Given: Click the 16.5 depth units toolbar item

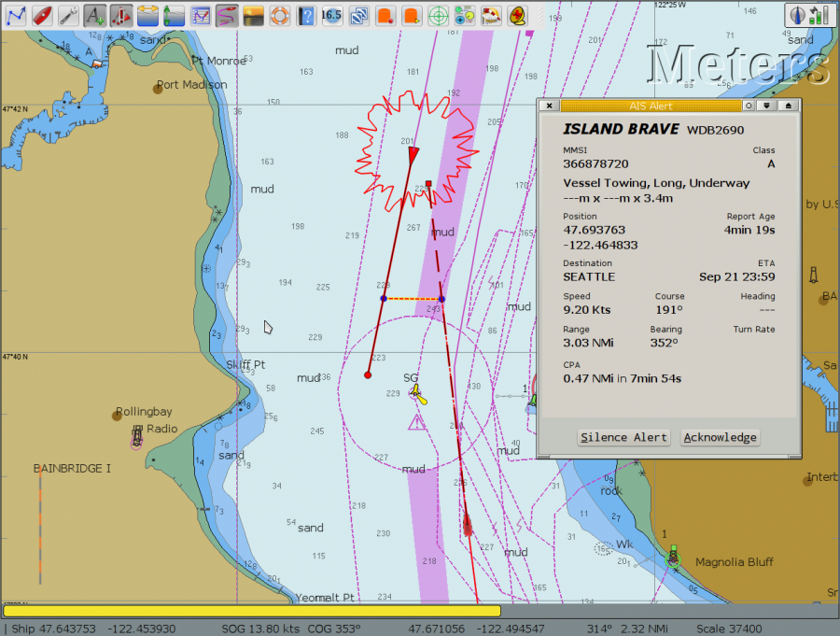Looking at the screenshot, I should pyautogui.click(x=331, y=15).
